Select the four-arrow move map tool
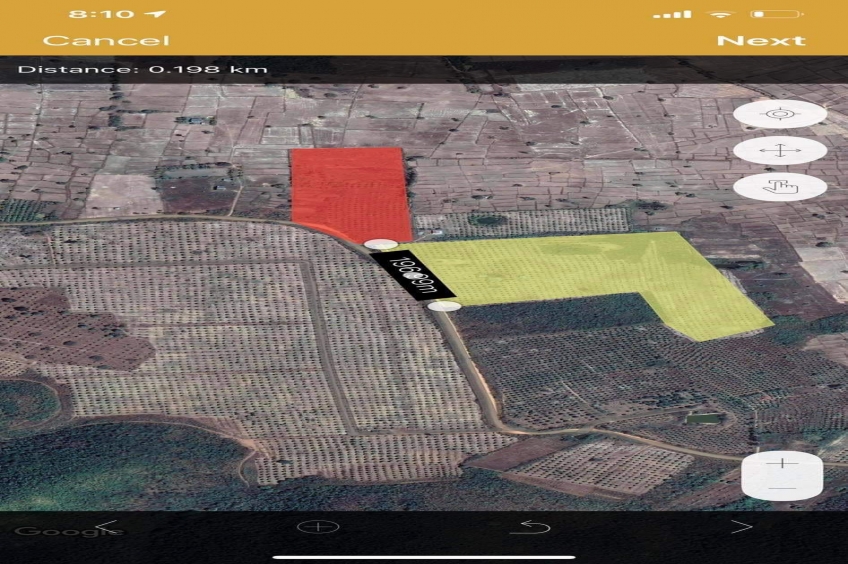The image size is (848, 564). pyautogui.click(x=779, y=151)
